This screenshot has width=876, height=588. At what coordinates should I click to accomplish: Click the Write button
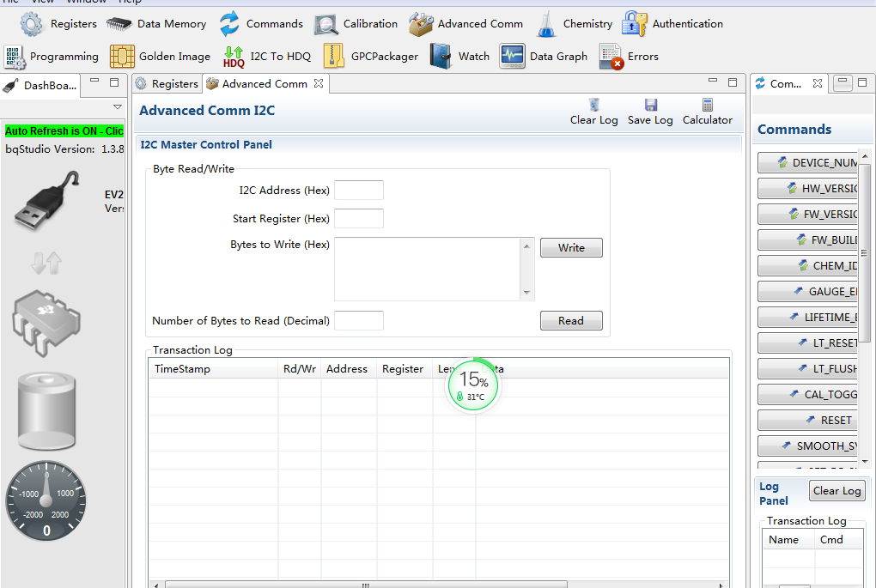[x=571, y=248]
